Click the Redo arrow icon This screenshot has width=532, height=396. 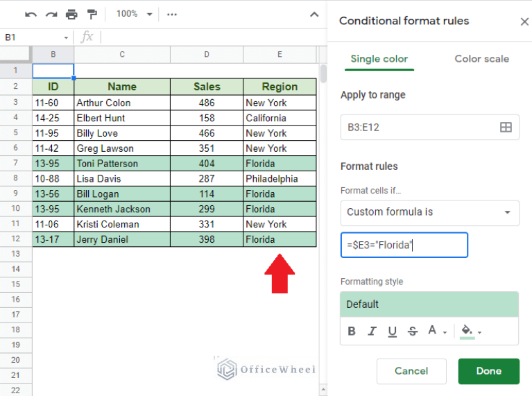(51, 14)
